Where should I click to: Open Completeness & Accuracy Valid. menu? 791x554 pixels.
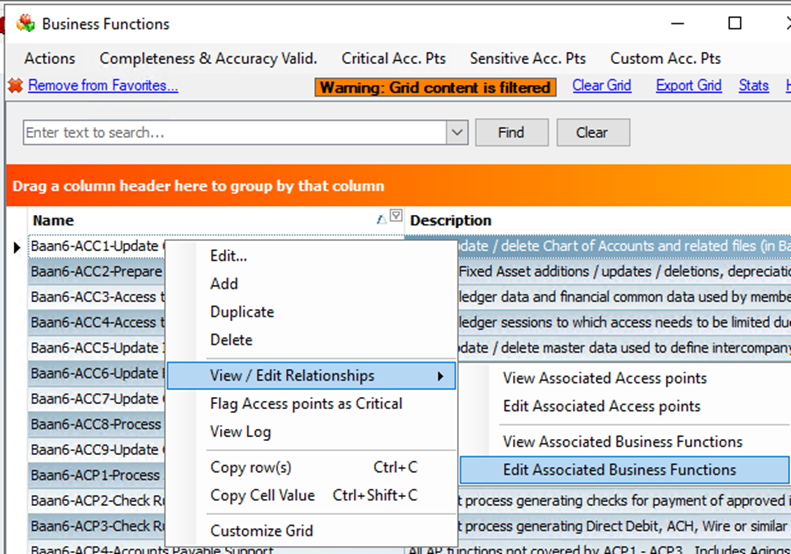click(x=208, y=58)
